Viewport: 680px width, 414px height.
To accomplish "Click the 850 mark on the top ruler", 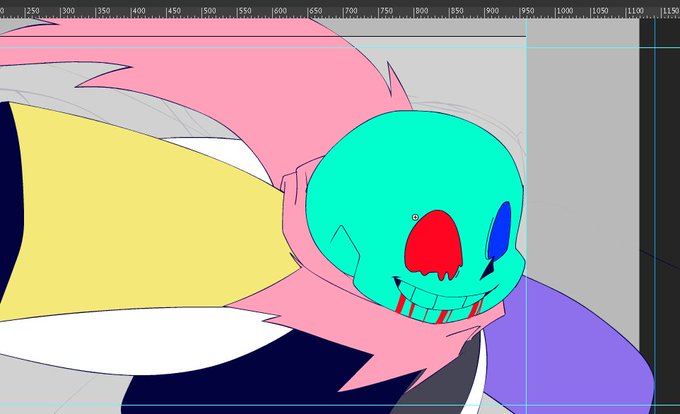I will coord(457,11).
